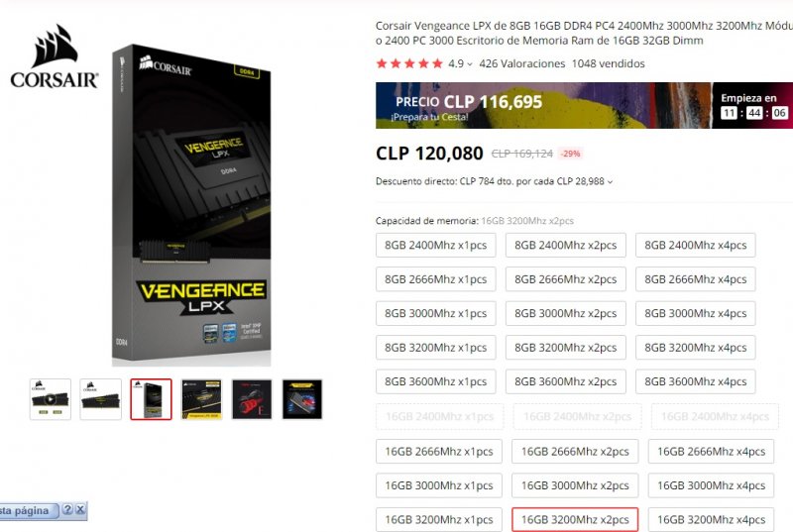Click the five-star rating icons

click(409, 63)
